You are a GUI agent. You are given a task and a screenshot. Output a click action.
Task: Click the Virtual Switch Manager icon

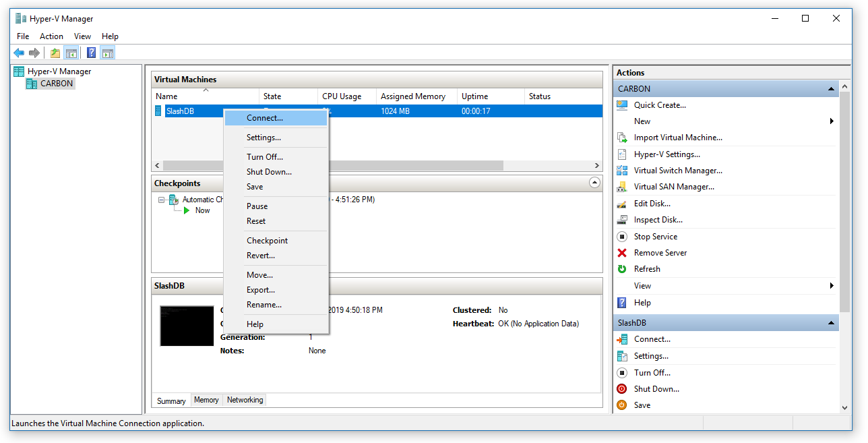(x=622, y=171)
